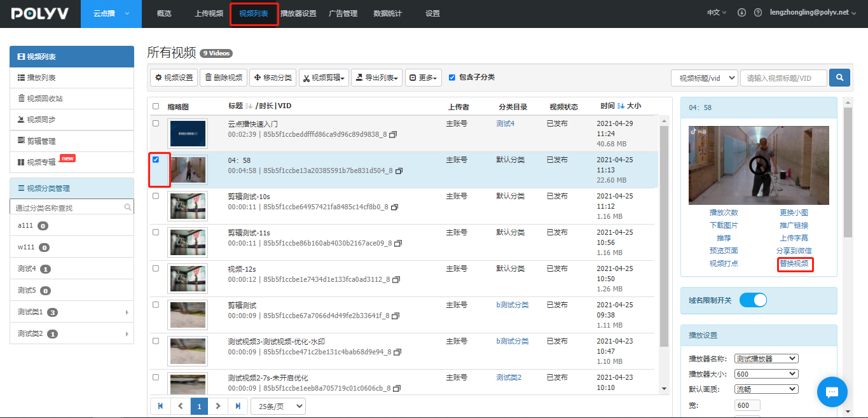Switch to 概览 tab
The width and height of the screenshot is (868, 418).
pos(164,13)
